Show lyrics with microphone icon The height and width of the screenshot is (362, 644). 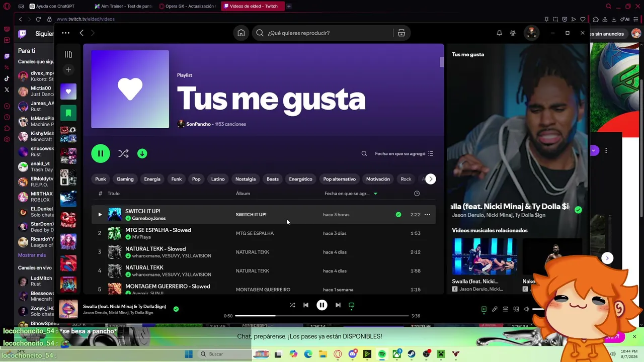(495, 309)
